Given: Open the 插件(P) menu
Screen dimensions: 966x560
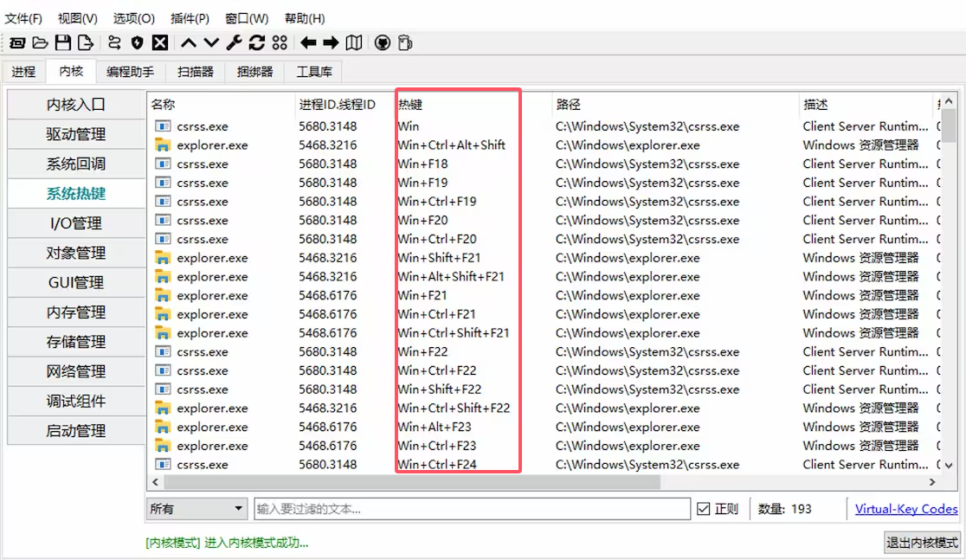Looking at the screenshot, I should [x=190, y=18].
